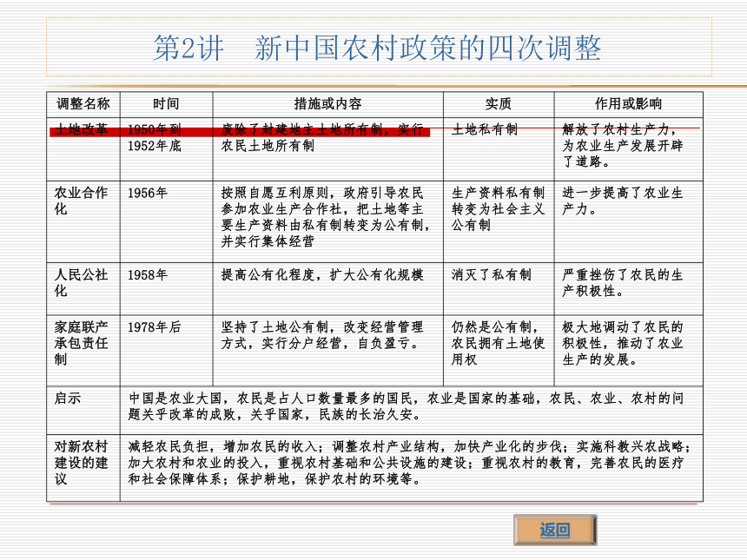Image resolution: width=747 pixels, height=560 pixels.
Task: Click the 作用或影响 column header
Action: (628, 104)
